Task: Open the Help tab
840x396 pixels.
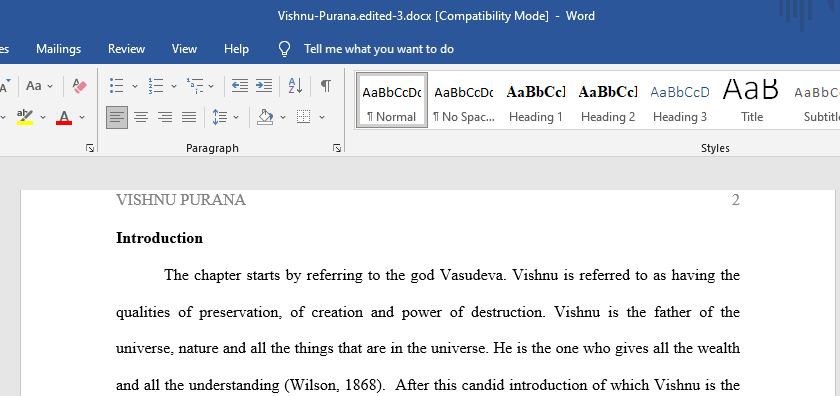Action: click(x=236, y=49)
